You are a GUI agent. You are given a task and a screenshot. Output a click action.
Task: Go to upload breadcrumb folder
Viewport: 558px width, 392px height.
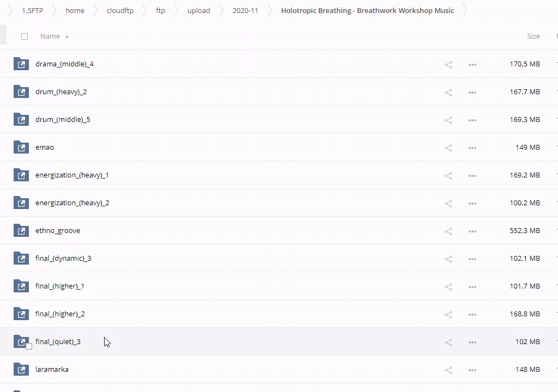tap(198, 10)
